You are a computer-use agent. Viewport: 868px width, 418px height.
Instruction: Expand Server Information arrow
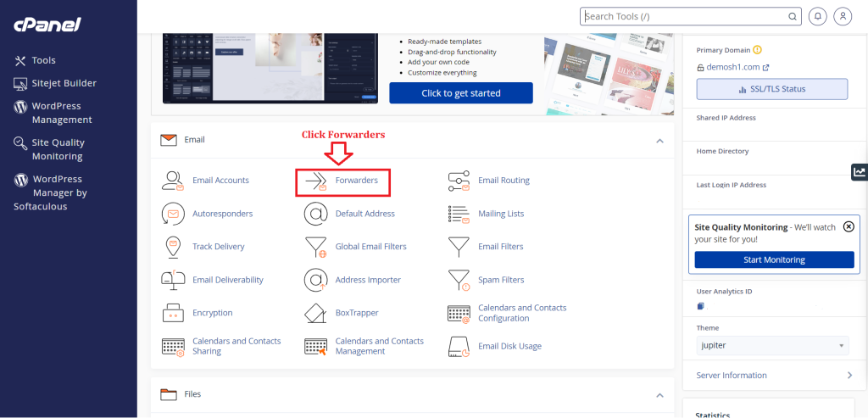tap(849, 376)
